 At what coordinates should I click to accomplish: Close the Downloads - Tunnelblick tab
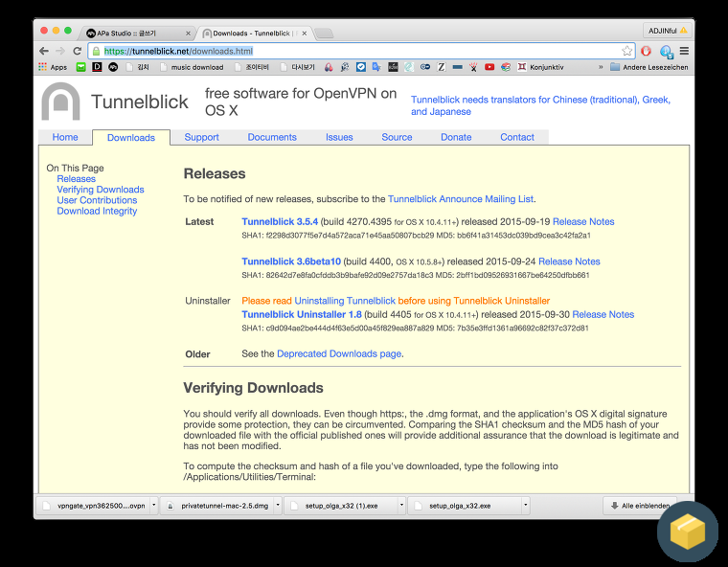click(x=304, y=34)
